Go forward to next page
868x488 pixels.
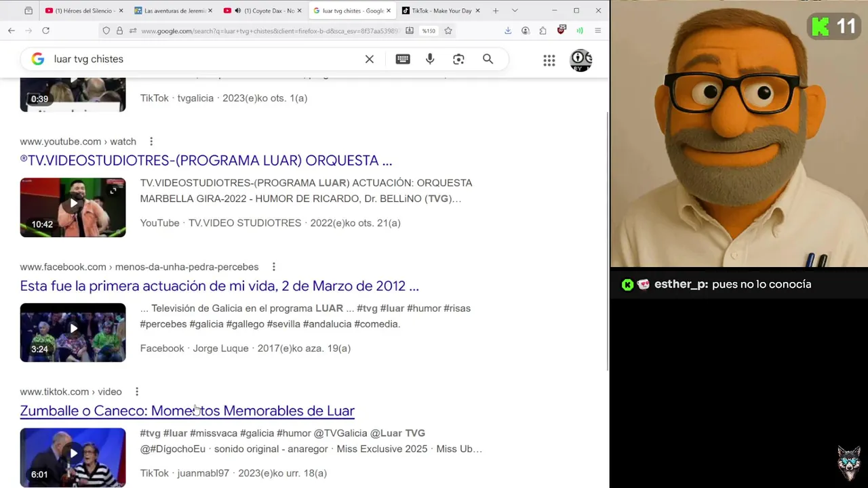28,30
